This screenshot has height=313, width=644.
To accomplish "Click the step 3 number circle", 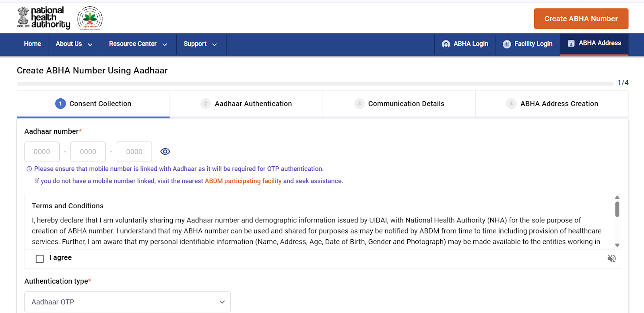I will pyautogui.click(x=359, y=104).
